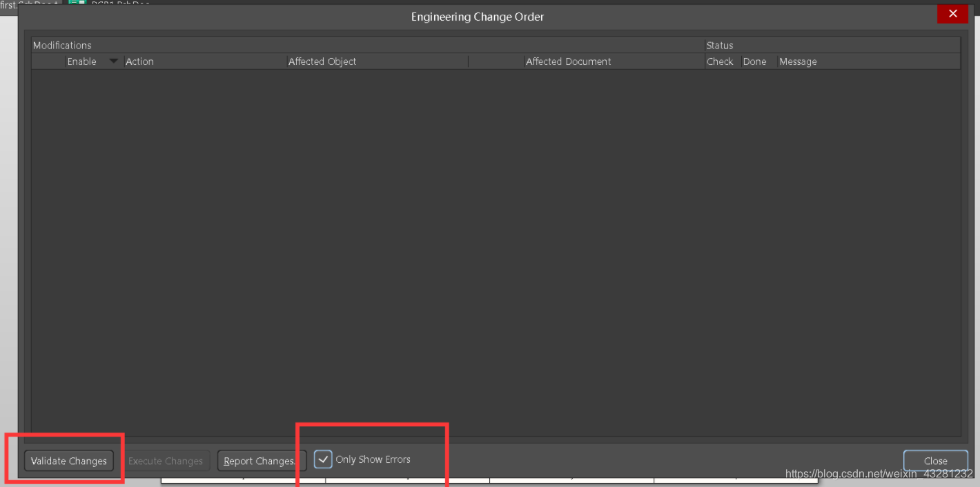Click the Affected Document column header
Screen dimensions: 980x487
pyautogui.click(x=614, y=61)
